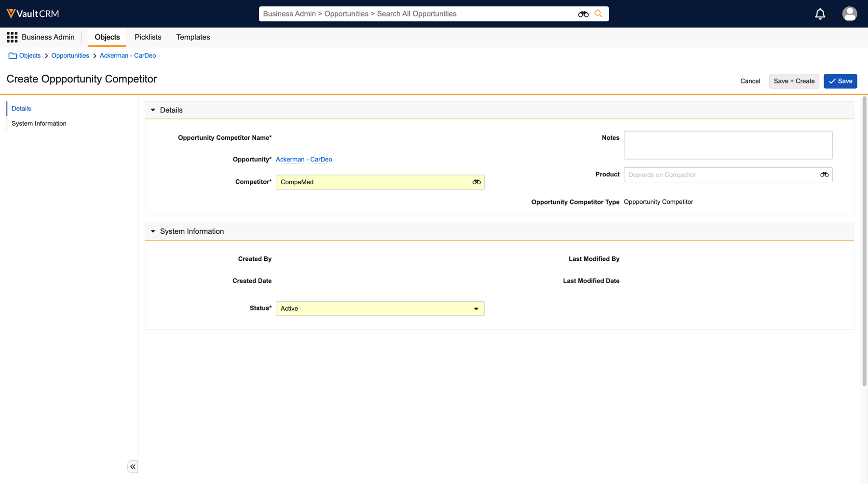Switch to the Templates tab
The width and height of the screenshot is (868, 484).
pyautogui.click(x=193, y=37)
